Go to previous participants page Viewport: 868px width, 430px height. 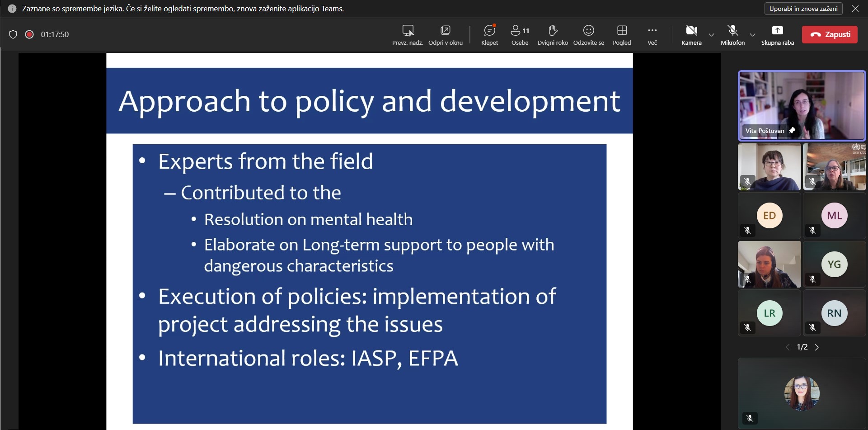tap(788, 347)
